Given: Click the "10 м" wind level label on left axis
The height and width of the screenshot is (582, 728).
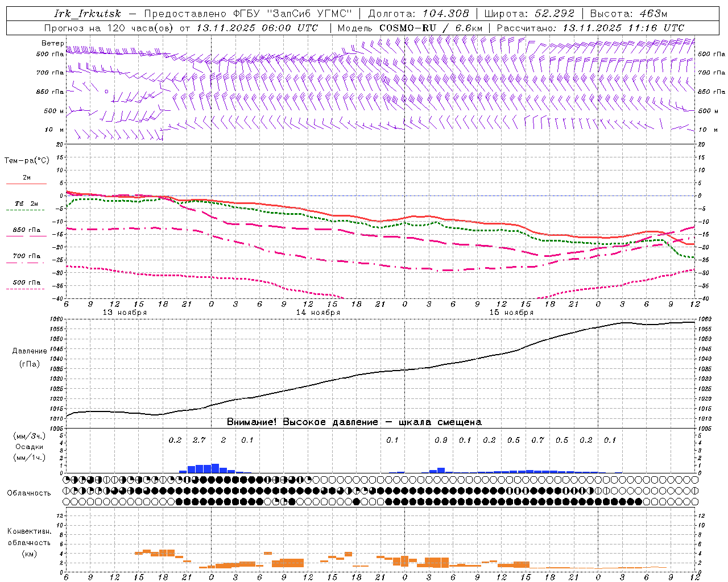Looking at the screenshot, I should tap(54, 130).
